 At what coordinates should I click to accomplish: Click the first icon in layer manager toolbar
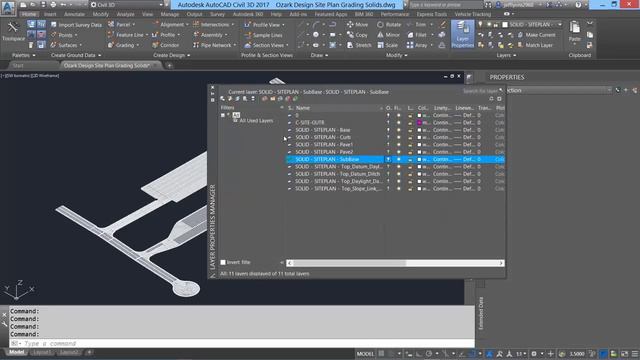point(222,99)
